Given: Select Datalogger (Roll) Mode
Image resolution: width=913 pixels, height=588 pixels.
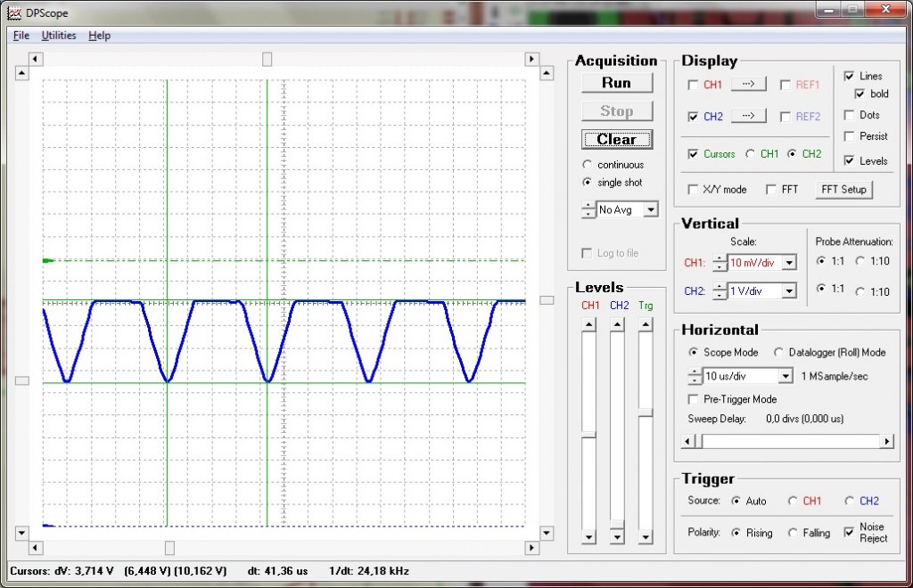Looking at the screenshot, I should (778, 352).
